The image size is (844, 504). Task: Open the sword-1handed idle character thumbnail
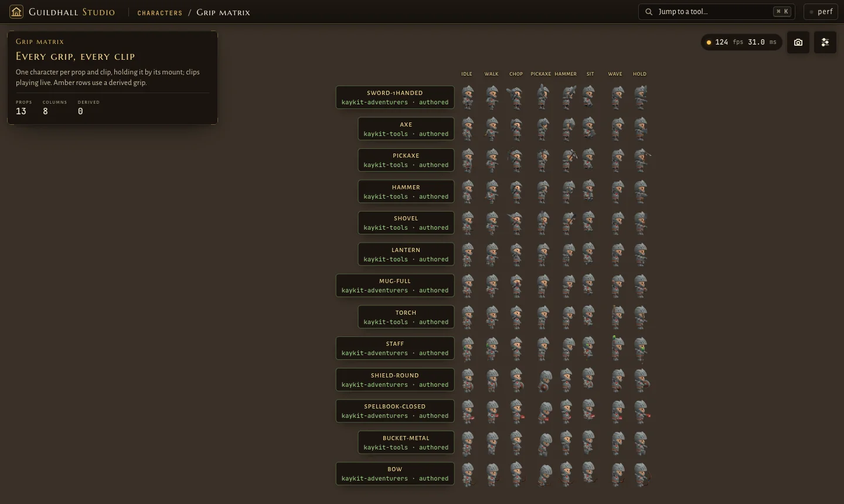tap(467, 97)
